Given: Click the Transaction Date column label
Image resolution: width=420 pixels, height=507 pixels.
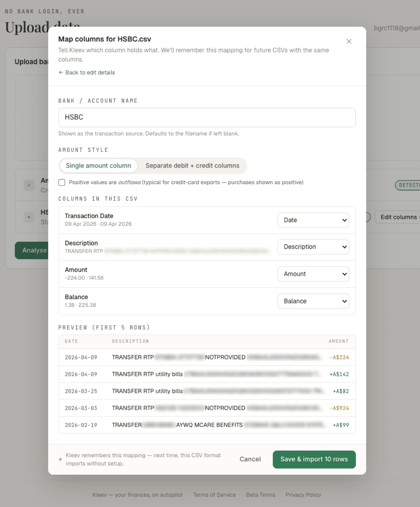Looking at the screenshot, I should coord(89,216).
